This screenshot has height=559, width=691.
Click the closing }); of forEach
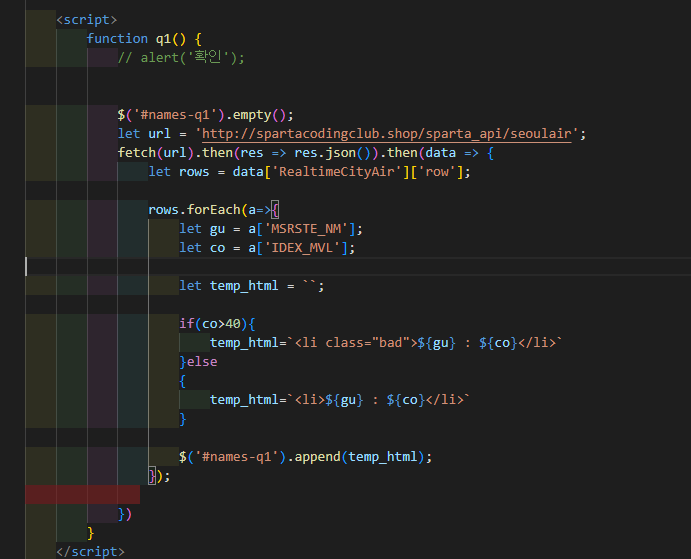point(159,476)
